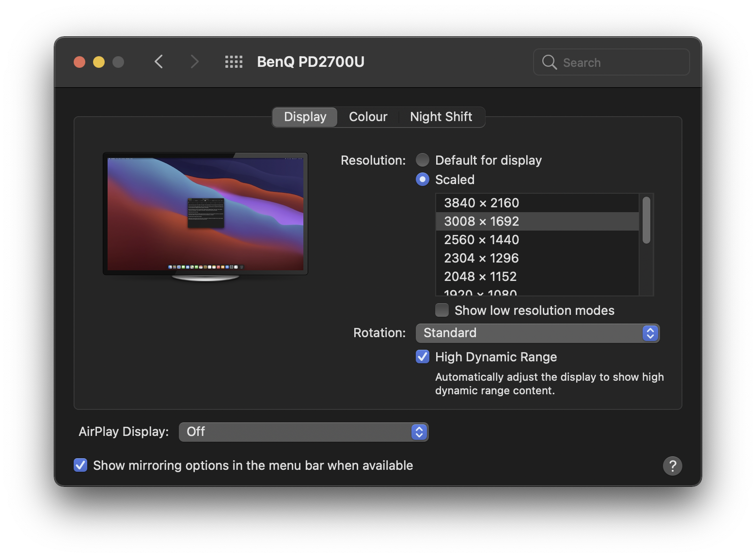Select the Default for display radio button

[x=423, y=160]
